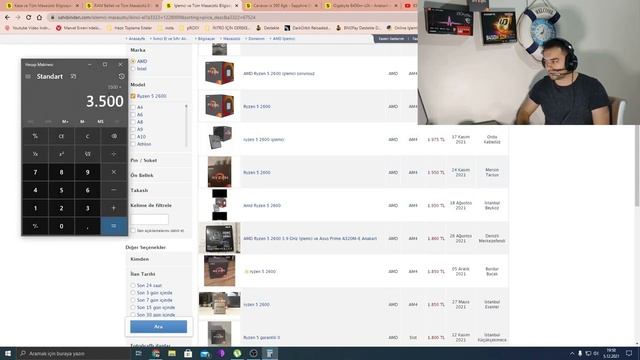The image size is (640, 360).
Task: Select the Son 24 saat radio option
Action: 133,285
